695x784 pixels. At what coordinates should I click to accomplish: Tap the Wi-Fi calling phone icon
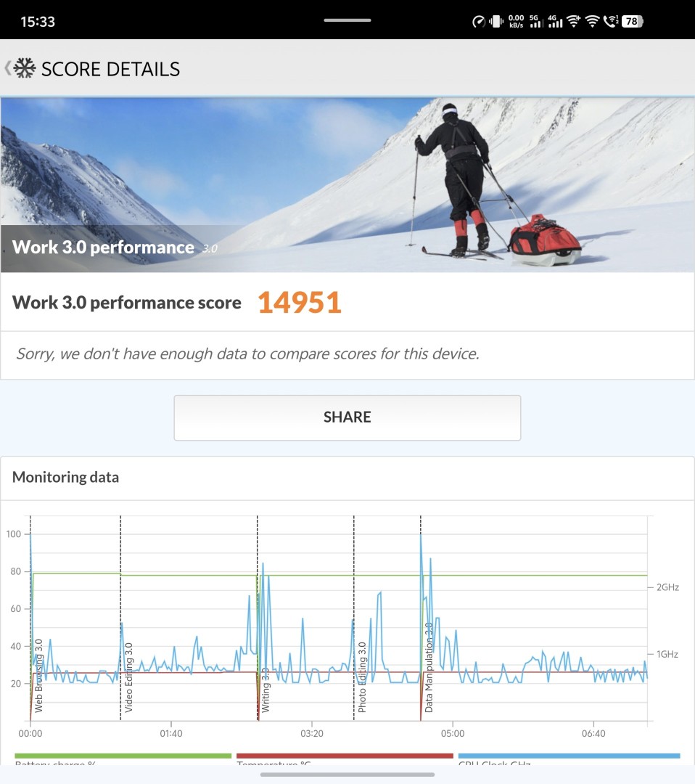pyautogui.click(x=611, y=21)
